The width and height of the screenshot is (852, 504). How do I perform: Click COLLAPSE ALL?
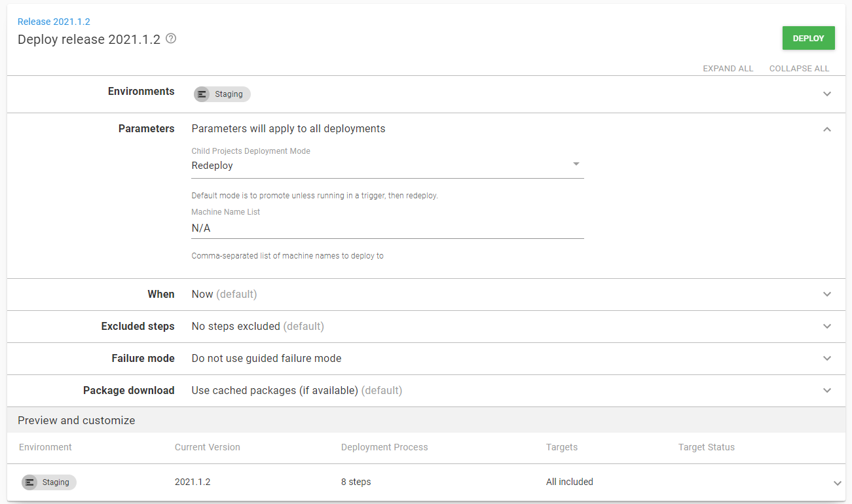799,68
